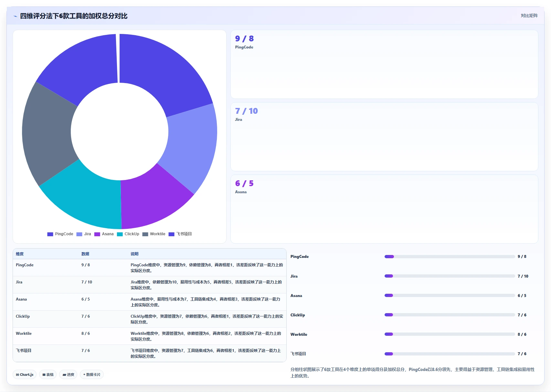Click the gray Worktile donut segment
The width and height of the screenshot is (551, 392).
coord(47,134)
